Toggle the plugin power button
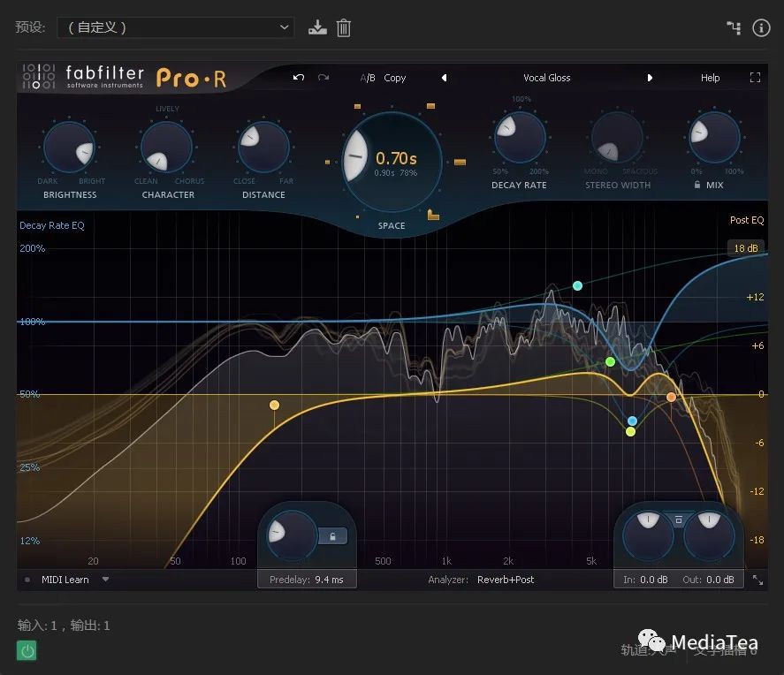Image resolution: width=784 pixels, height=675 pixels. (27, 650)
